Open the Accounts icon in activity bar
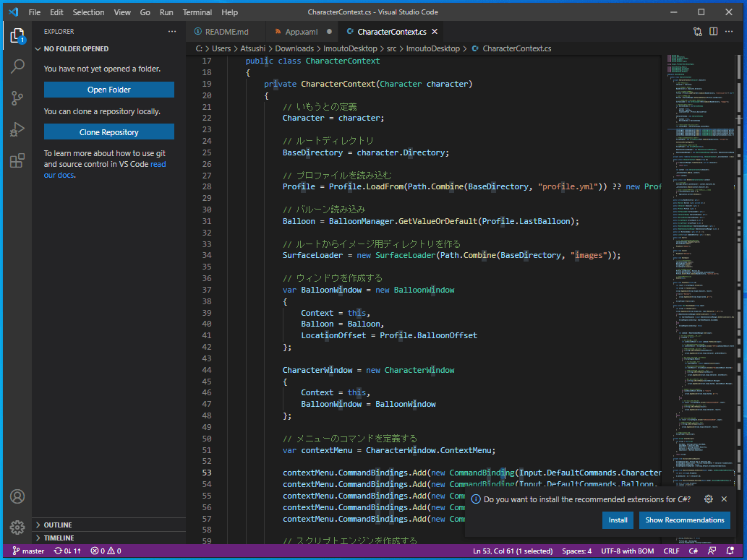The height and width of the screenshot is (560, 747). pos(17,496)
